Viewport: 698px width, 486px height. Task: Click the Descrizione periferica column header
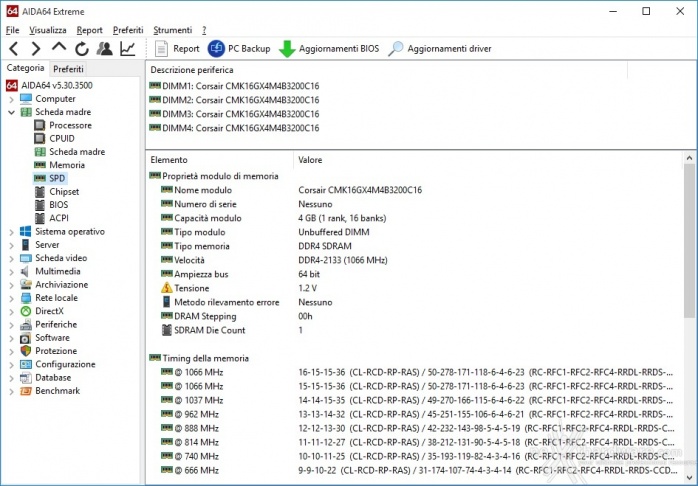coord(387,70)
